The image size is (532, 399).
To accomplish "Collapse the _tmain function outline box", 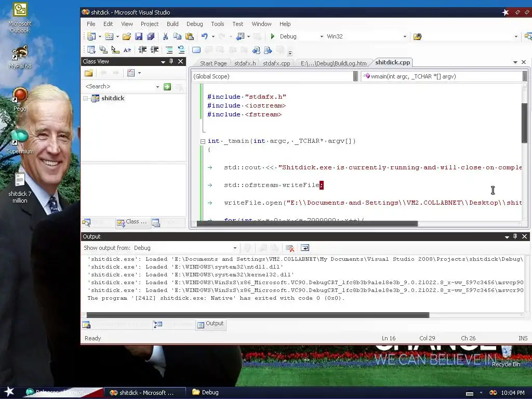I will [203, 141].
